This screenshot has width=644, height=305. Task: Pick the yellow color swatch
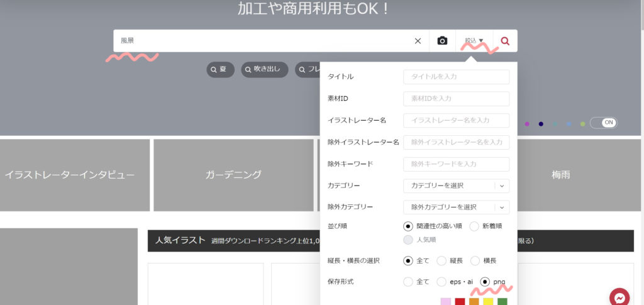[x=488, y=302]
